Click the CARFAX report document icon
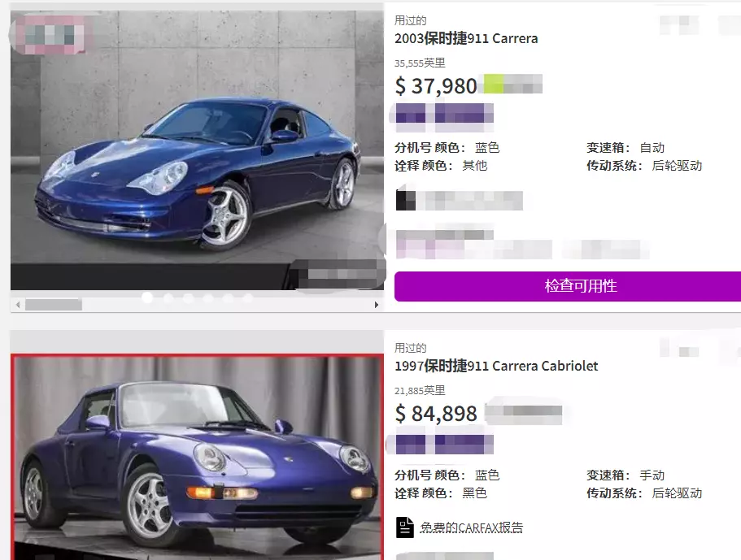This screenshot has width=741, height=560. pyautogui.click(x=404, y=527)
